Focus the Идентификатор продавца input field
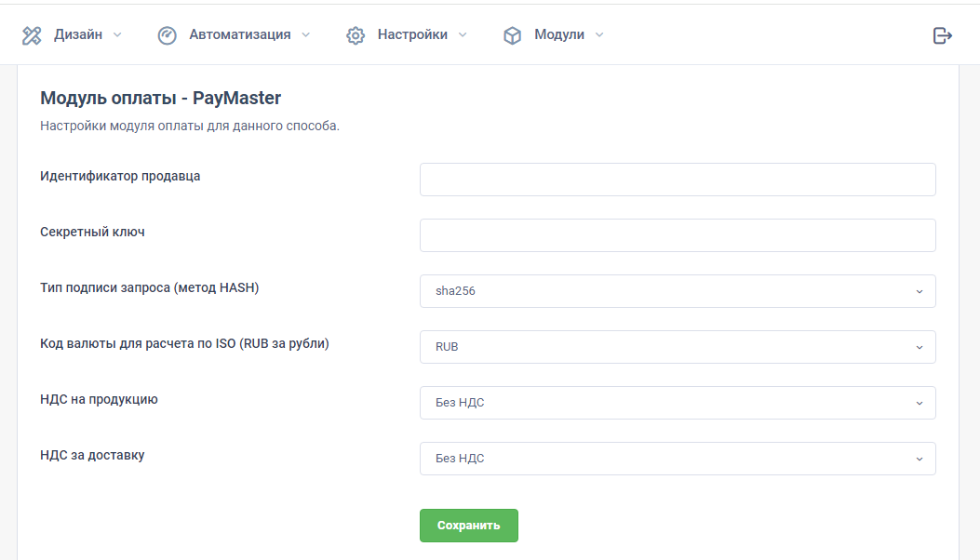 (x=677, y=180)
